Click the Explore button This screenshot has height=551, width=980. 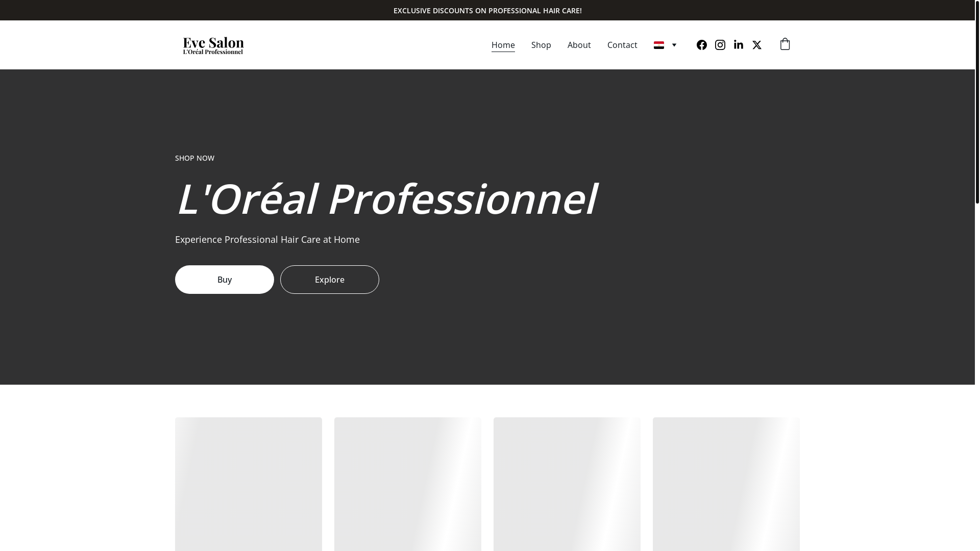tap(330, 280)
